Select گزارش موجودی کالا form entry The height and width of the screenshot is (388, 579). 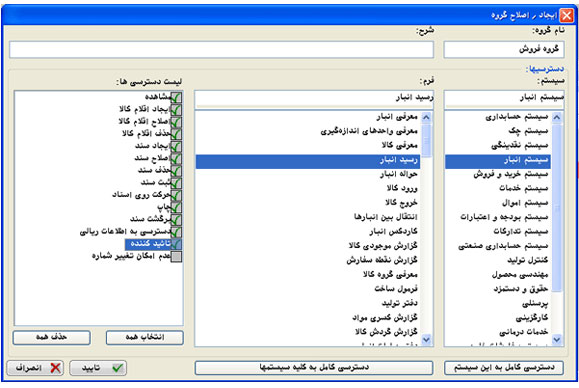tap(309, 245)
